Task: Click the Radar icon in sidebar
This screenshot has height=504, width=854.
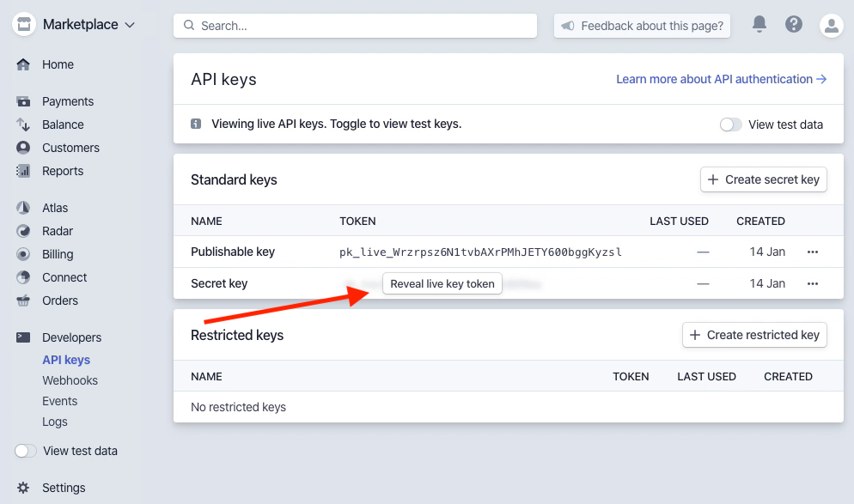Action: pos(23,231)
